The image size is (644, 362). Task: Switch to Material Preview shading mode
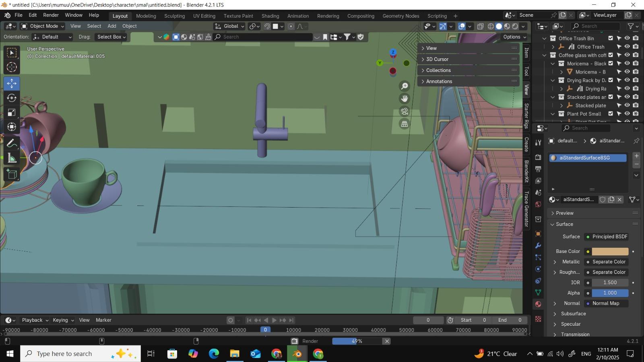[x=507, y=26]
